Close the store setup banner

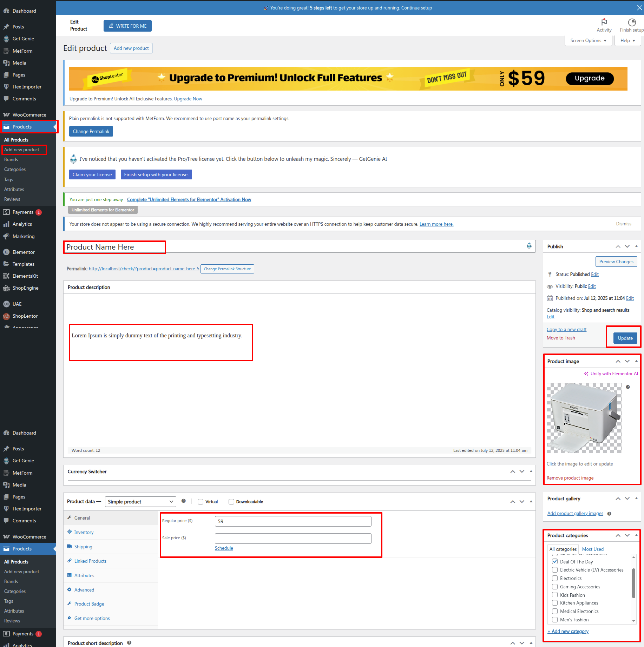tap(639, 8)
